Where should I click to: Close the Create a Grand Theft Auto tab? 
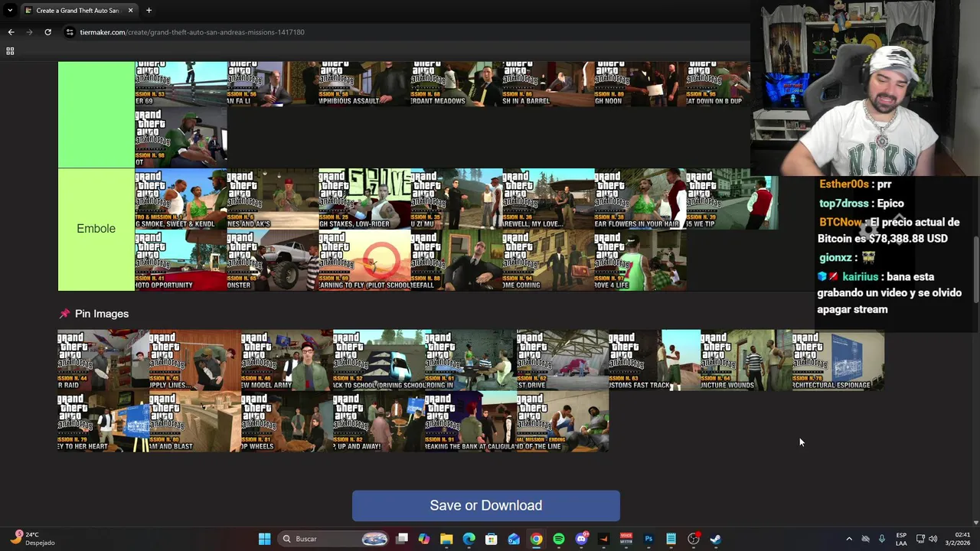(130, 11)
